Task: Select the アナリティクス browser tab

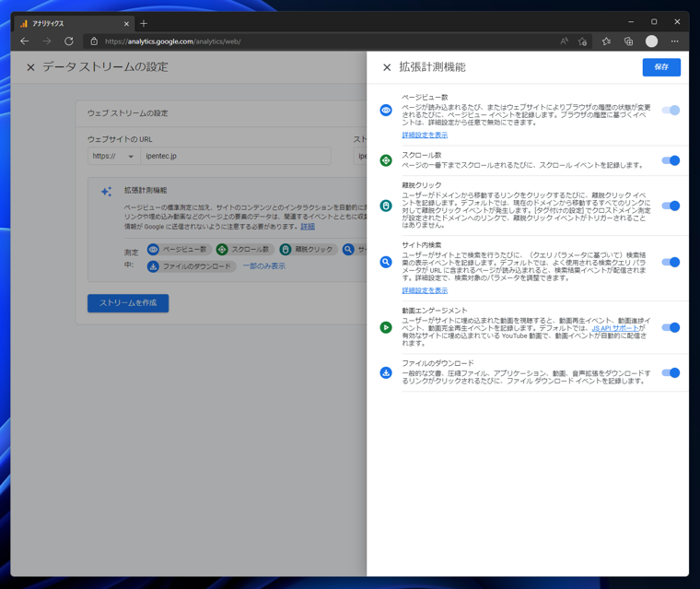Action: [x=74, y=24]
